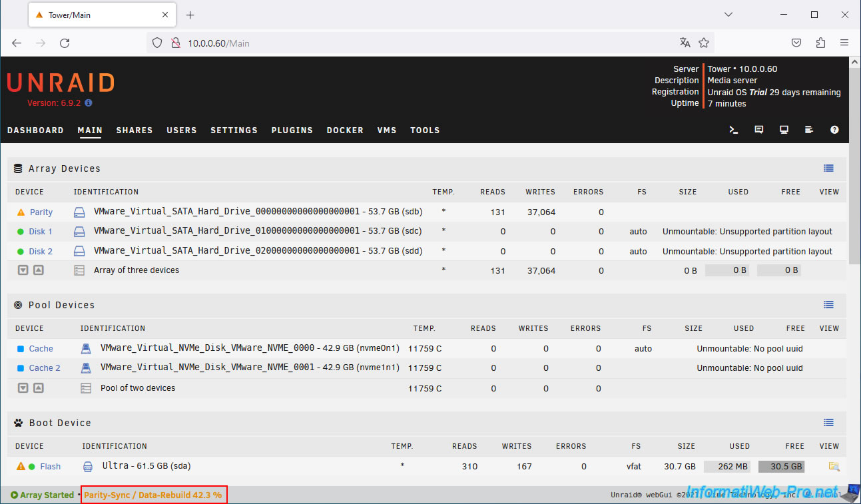Click spin down arrow for array devices

coord(23,270)
